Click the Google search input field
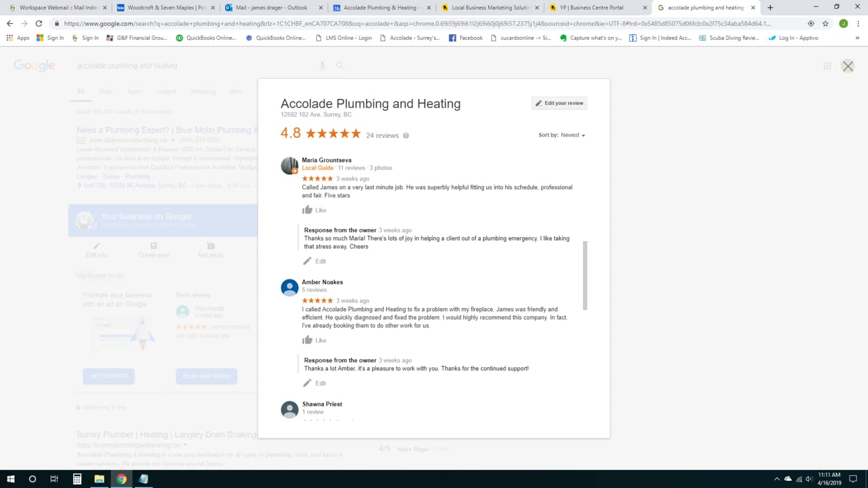The width and height of the screenshot is (868, 488). point(195,66)
